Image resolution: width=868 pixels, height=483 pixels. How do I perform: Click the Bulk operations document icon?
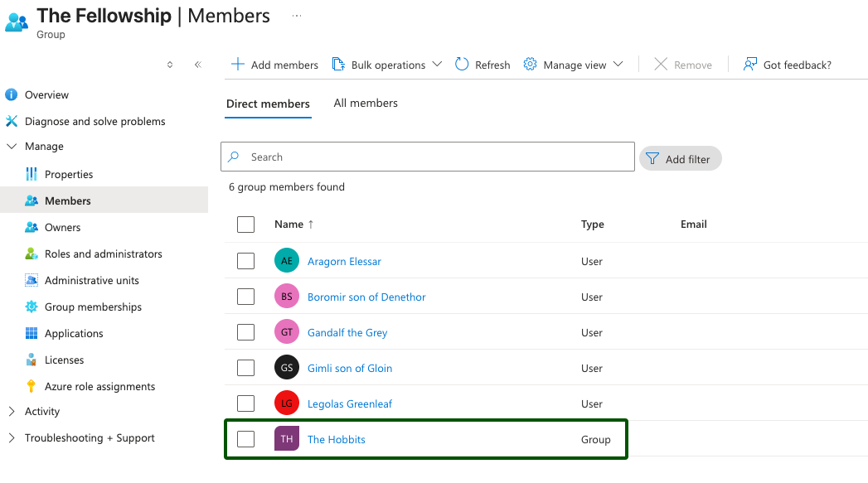pyautogui.click(x=338, y=64)
